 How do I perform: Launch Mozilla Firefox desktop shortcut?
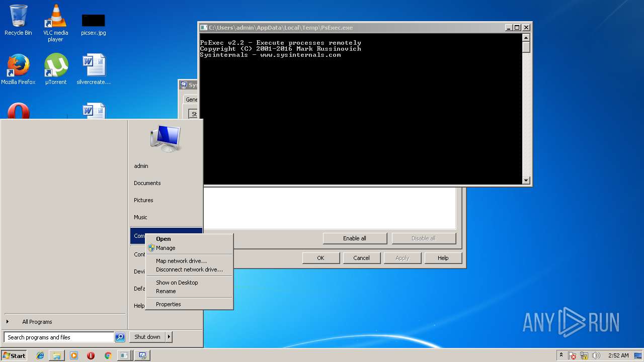[x=18, y=69]
